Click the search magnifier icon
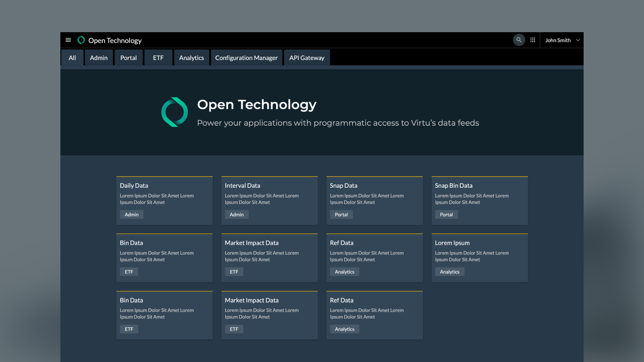Screen dimensions: 644x362 519,40
